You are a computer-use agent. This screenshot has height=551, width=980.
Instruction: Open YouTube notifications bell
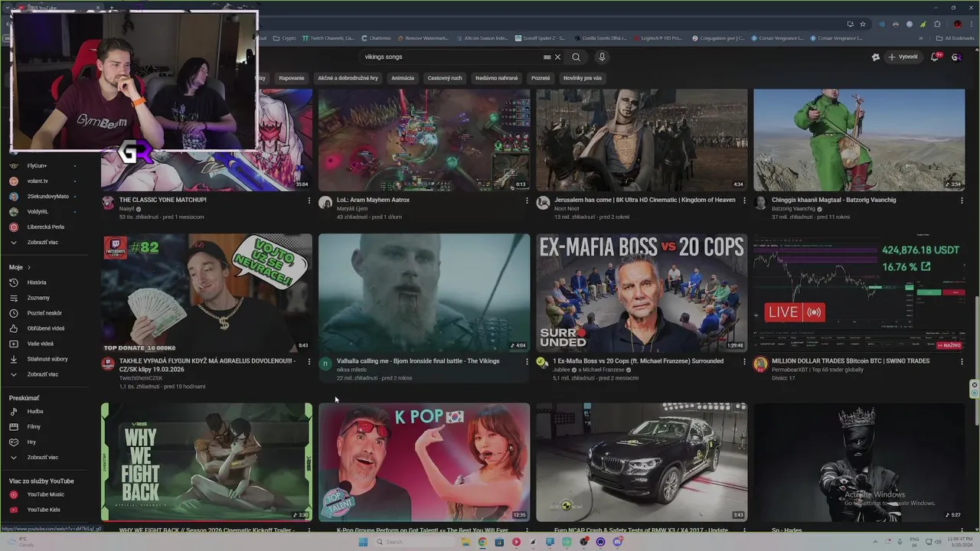[x=936, y=57]
